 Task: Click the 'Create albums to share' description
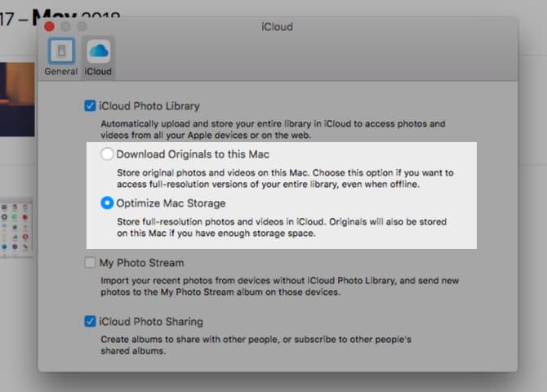click(256, 345)
